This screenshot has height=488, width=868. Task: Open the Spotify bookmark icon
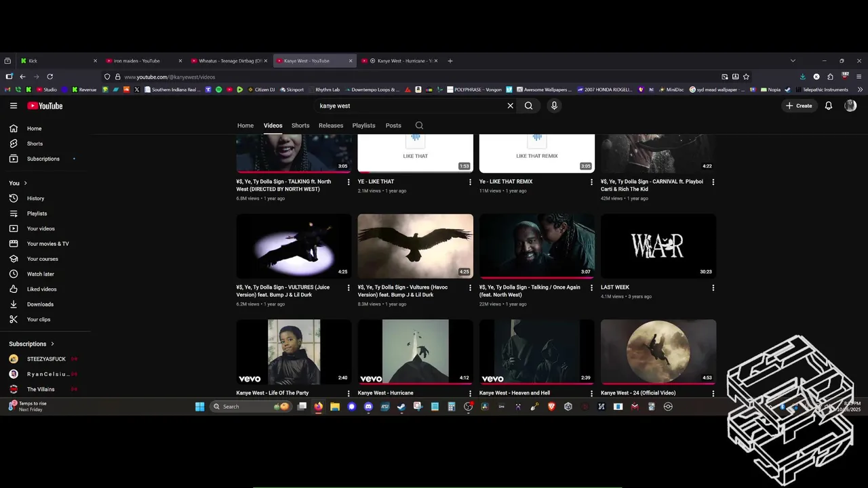coord(218,89)
